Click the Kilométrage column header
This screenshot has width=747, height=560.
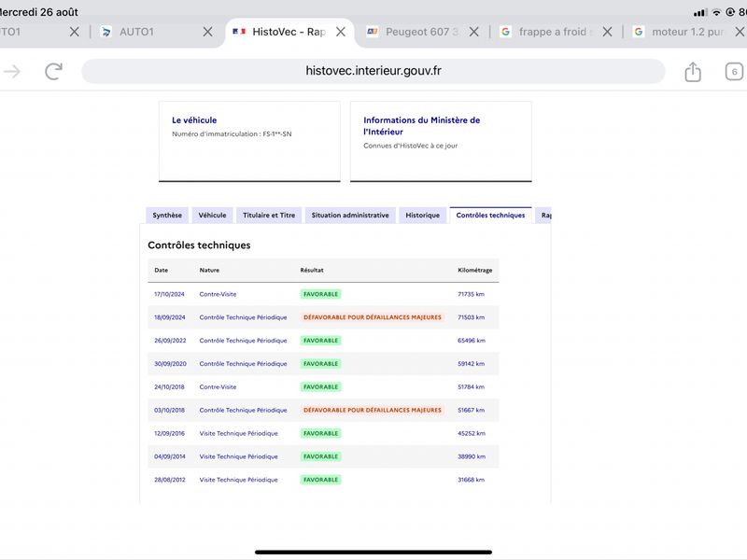pos(475,270)
